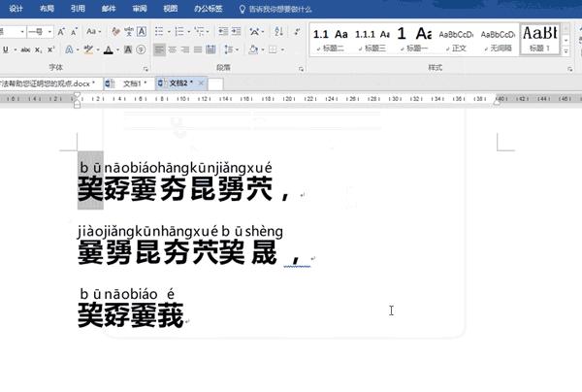The height and width of the screenshot is (392, 582).
Task: Toggle strikethrough abc formatting
Action: pos(25,49)
